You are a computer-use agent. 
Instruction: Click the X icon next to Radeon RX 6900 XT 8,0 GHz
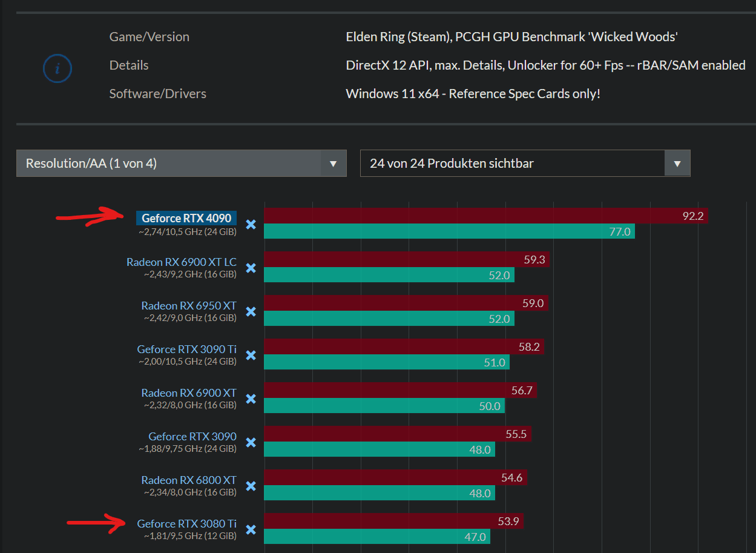(251, 399)
